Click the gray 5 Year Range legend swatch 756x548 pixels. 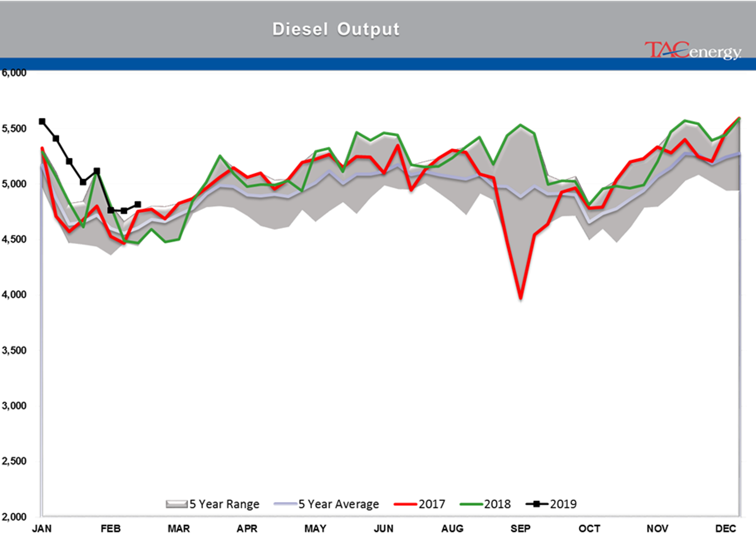click(x=177, y=504)
